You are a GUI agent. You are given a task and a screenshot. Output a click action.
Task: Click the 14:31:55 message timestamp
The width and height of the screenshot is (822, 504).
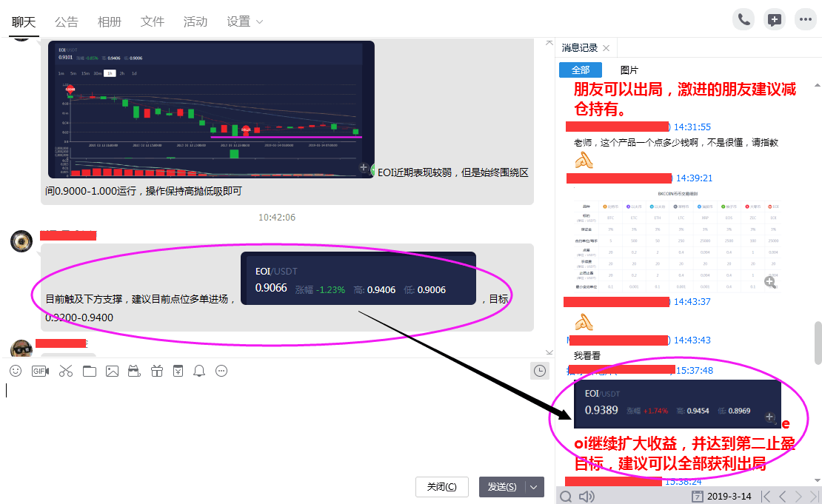[692, 127]
